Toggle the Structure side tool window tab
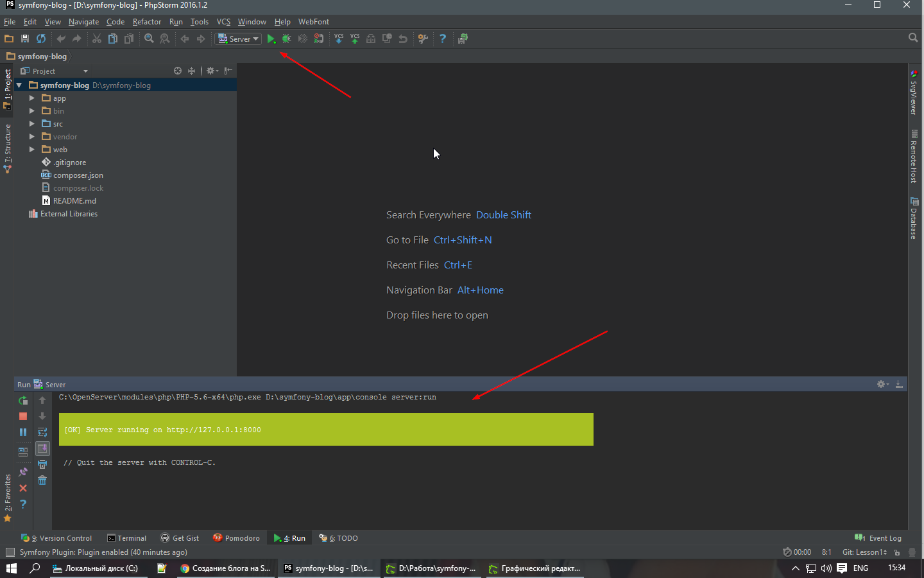 click(7, 149)
